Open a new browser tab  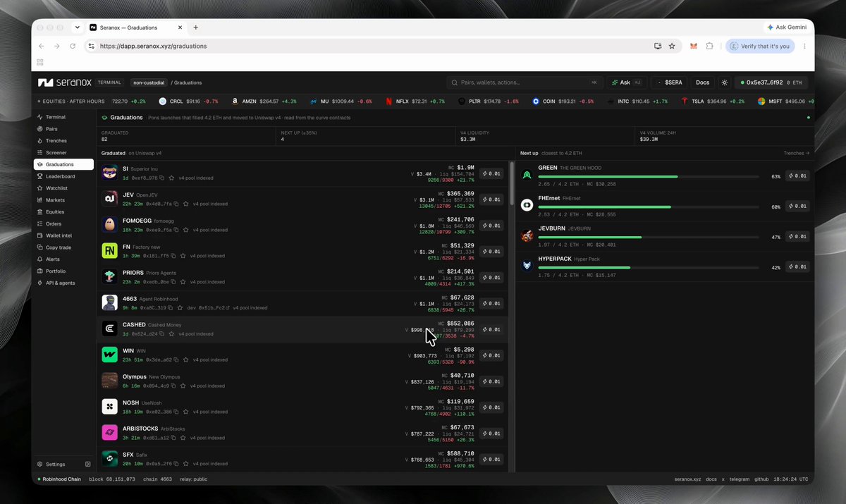click(x=195, y=27)
